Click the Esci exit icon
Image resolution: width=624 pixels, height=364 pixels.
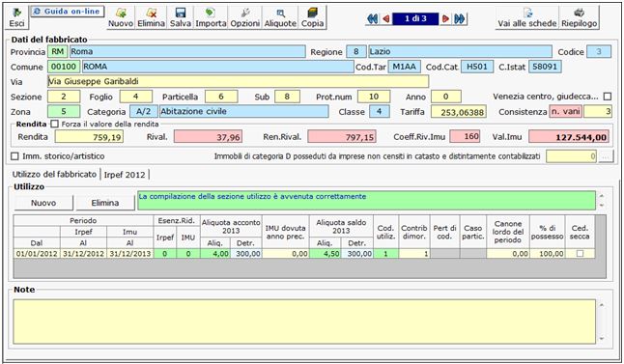point(16,17)
